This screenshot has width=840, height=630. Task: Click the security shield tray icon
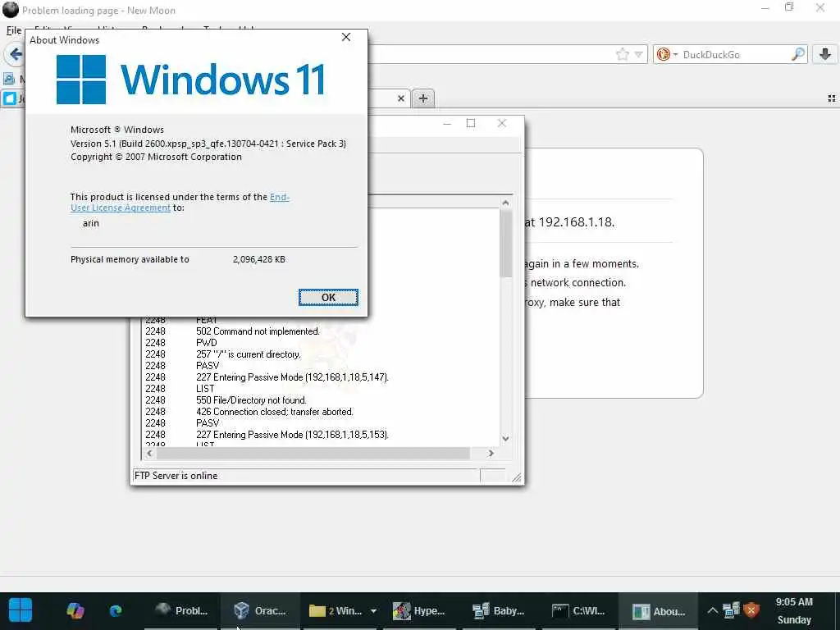pos(751,609)
